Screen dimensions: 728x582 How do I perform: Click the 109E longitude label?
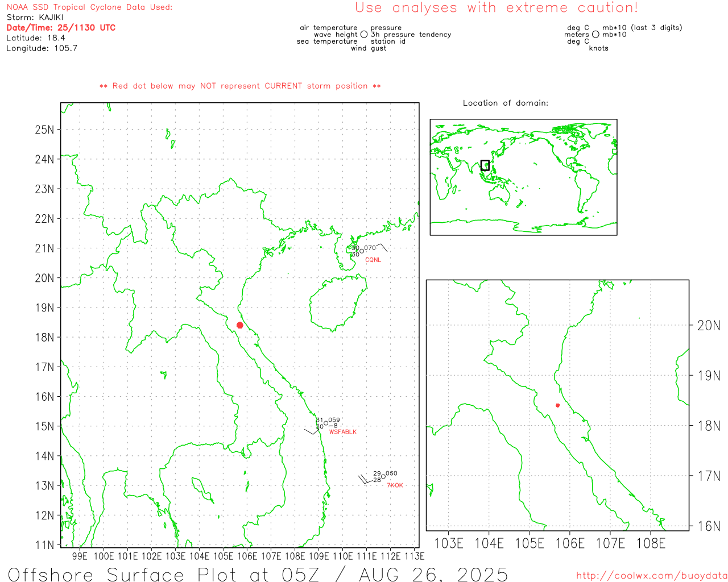coord(318,556)
